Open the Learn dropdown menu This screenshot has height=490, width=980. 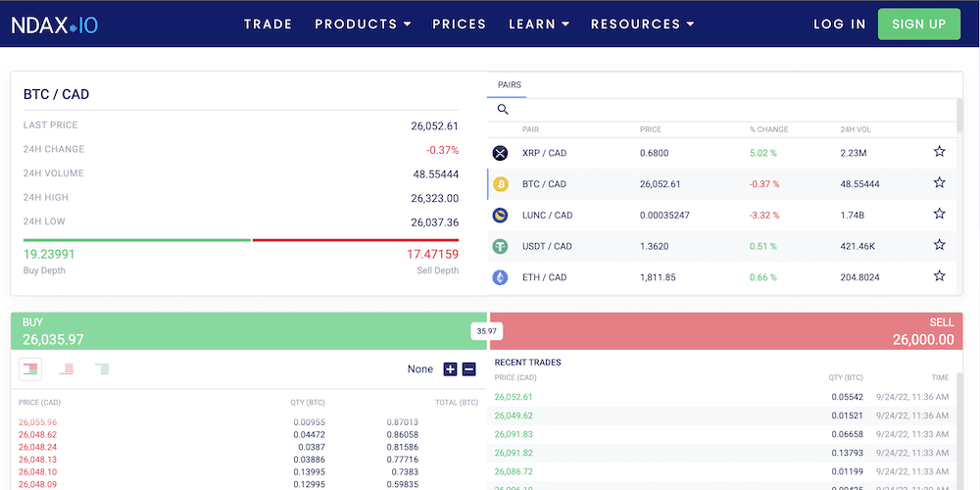coord(539,24)
